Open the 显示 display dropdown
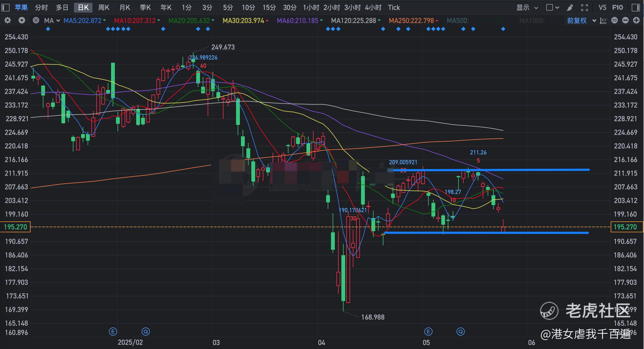 [x=527, y=8]
